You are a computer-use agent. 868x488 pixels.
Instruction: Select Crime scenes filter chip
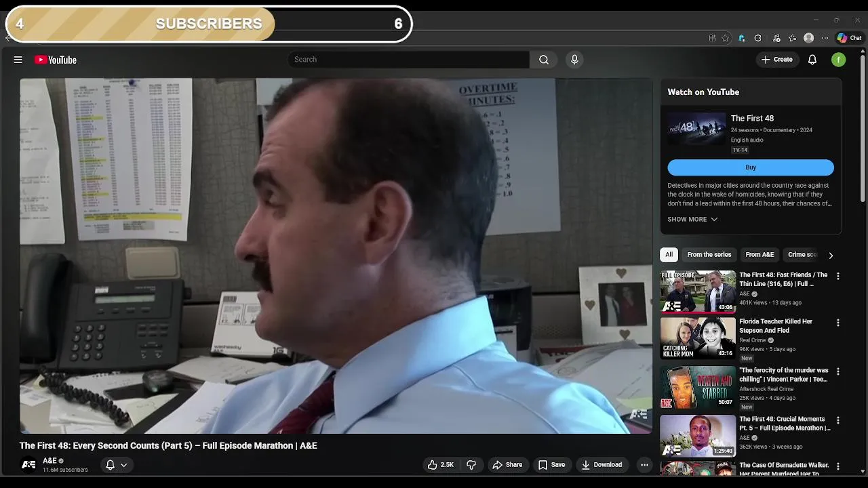802,255
